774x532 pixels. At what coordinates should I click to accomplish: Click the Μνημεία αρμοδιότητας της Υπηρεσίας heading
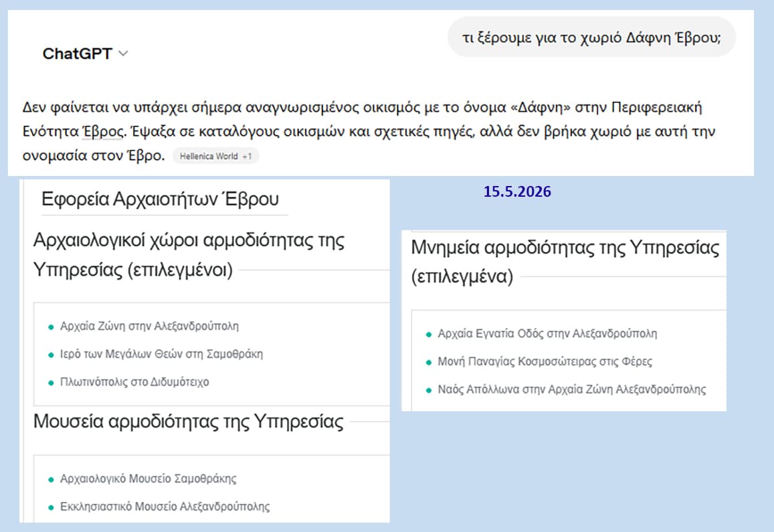(565, 261)
